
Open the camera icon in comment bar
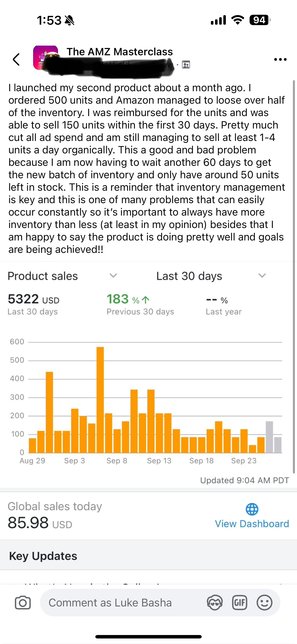coord(23,603)
